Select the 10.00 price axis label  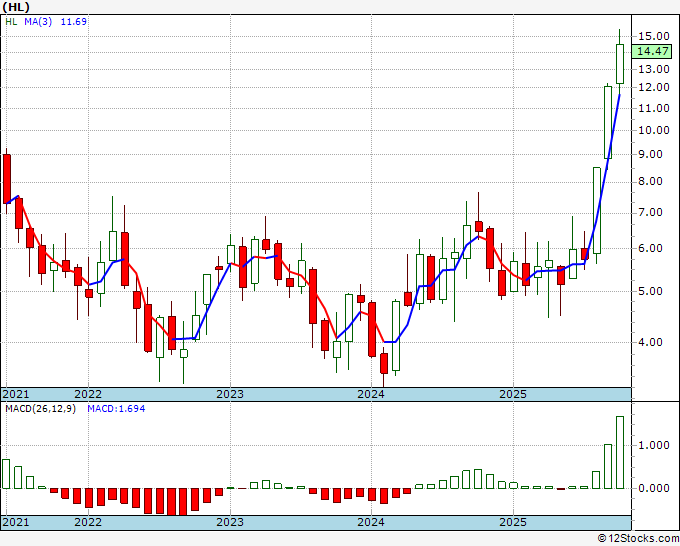click(x=654, y=130)
